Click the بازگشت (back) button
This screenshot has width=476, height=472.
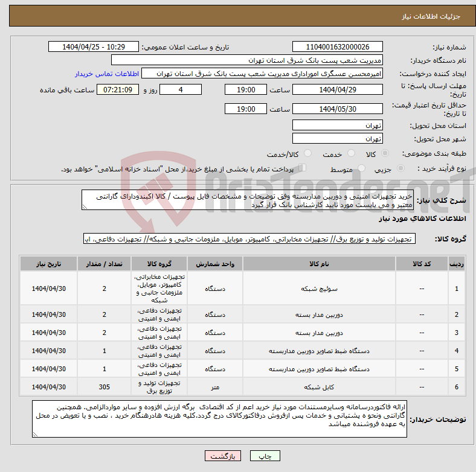223,456
